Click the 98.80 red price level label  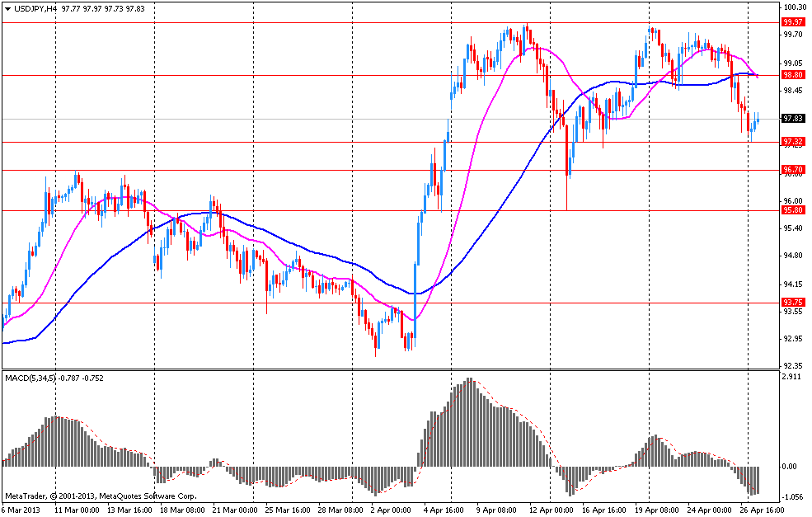tap(793, 75)
